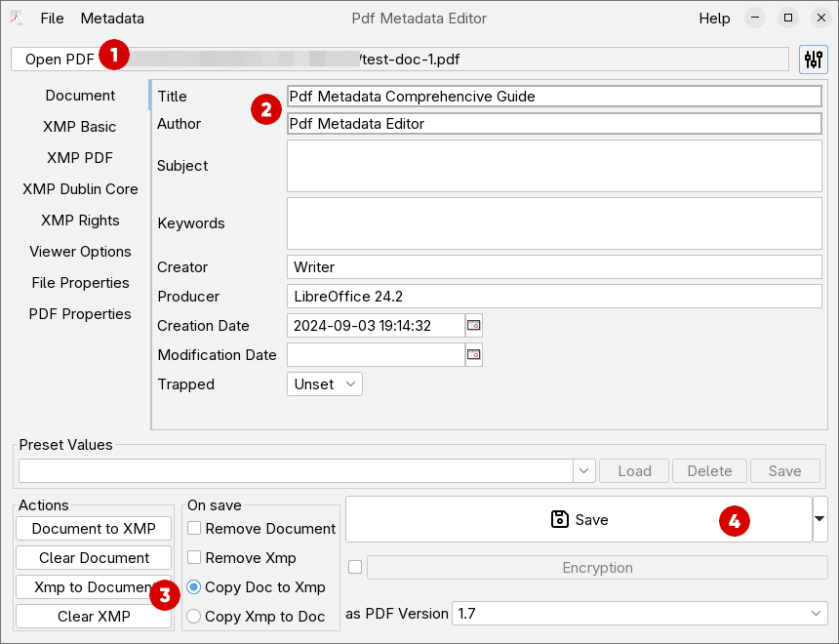This screenshot has height=644, width=839.
Task: Enable Remove Document checkbox
Action: (x=195, y=529)
